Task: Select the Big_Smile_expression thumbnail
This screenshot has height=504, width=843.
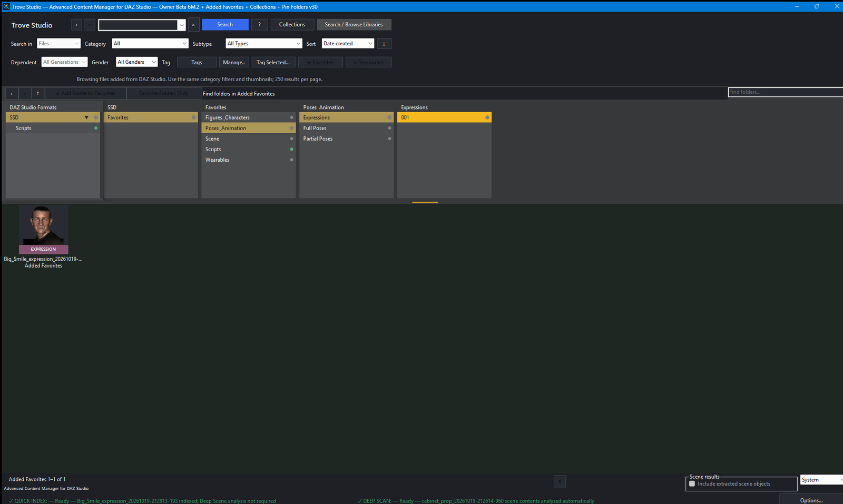Action: point(43,230)
